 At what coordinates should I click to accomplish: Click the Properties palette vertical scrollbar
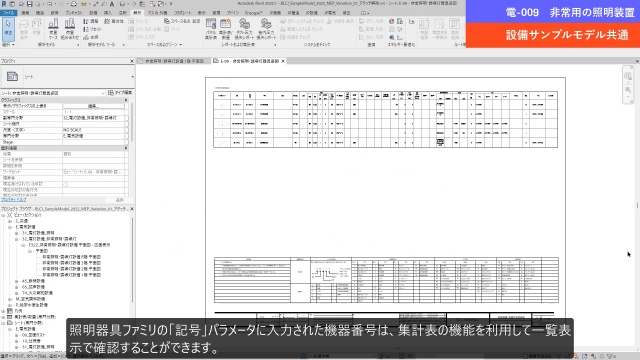pyautogui.click(x=131, y=122)
